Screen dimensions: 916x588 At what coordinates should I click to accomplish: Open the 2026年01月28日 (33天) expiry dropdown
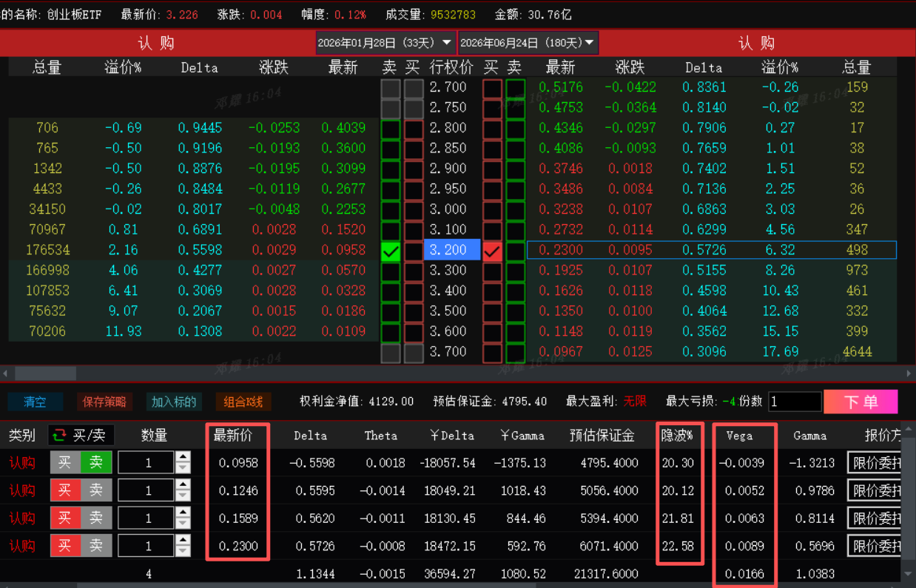385,43
